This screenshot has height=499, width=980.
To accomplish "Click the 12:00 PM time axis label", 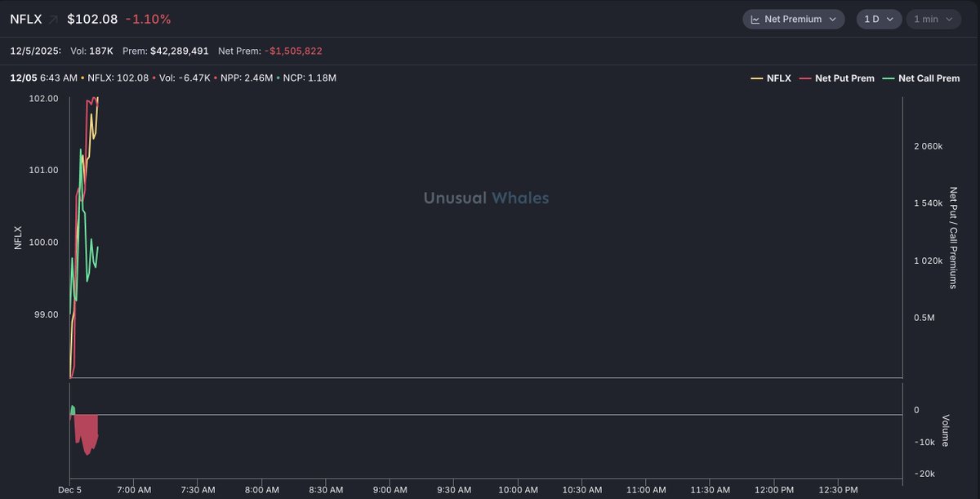I will pyautogui.click(x=773, y=489).
